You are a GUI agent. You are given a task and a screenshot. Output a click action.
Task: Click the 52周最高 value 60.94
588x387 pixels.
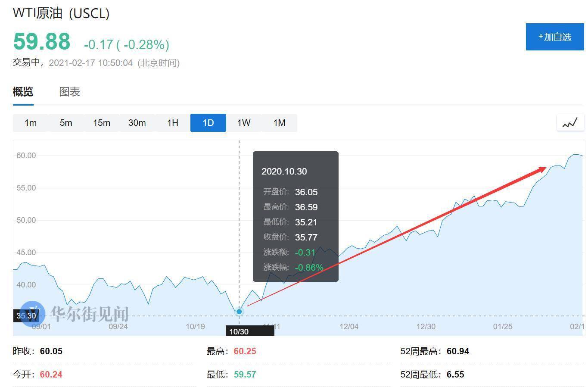(x=458, y=351)
